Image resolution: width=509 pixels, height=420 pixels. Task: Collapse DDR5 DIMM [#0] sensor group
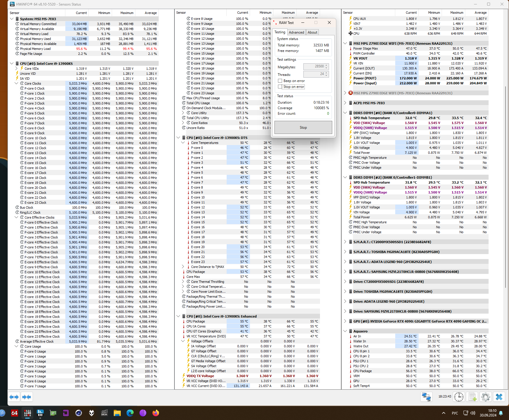(345, 113)
